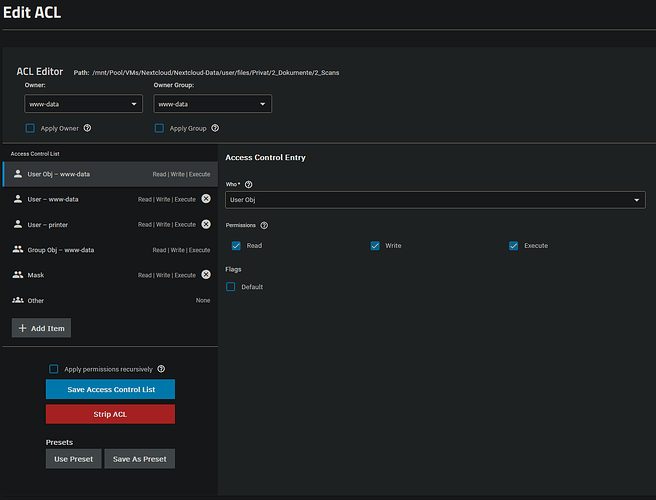This screenshot has width=656, height=500.
Task: Click the Flags label
Action: point(233,269)
